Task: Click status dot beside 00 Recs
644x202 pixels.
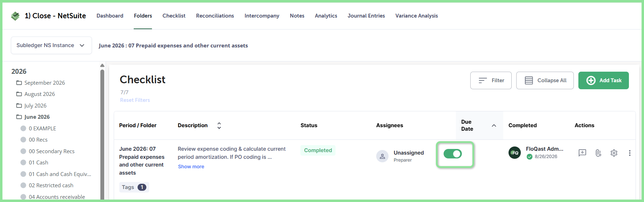Action: pos(23,140)
